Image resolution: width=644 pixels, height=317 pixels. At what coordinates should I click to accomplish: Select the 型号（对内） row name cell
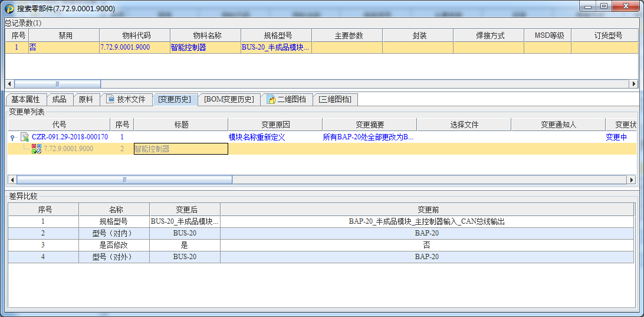(x=114, y=233)
